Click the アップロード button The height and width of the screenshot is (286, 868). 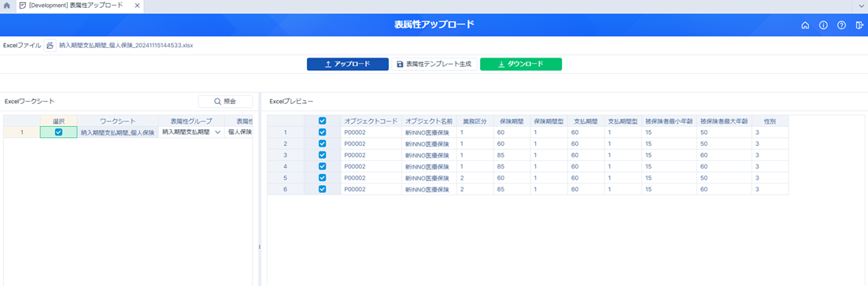(x=348, y=65)
